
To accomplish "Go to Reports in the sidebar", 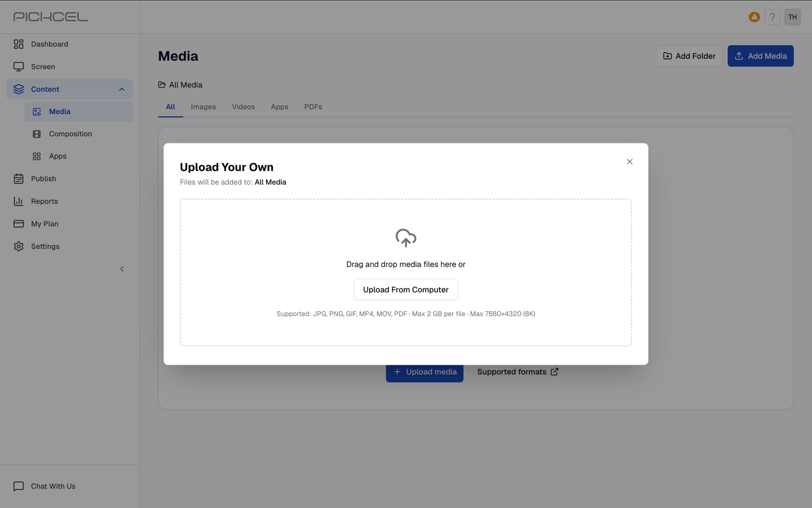I will (69, 201).
